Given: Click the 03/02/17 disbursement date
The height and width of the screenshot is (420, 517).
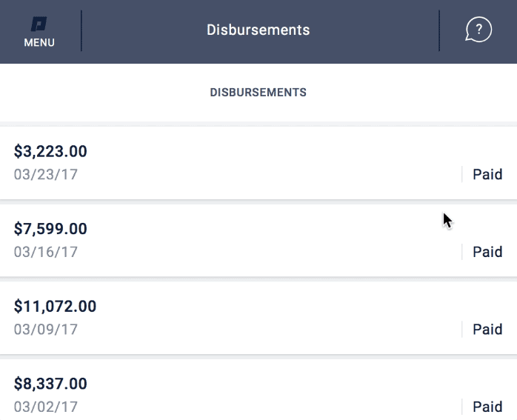Looking at the screenshot, I should 46,407.
